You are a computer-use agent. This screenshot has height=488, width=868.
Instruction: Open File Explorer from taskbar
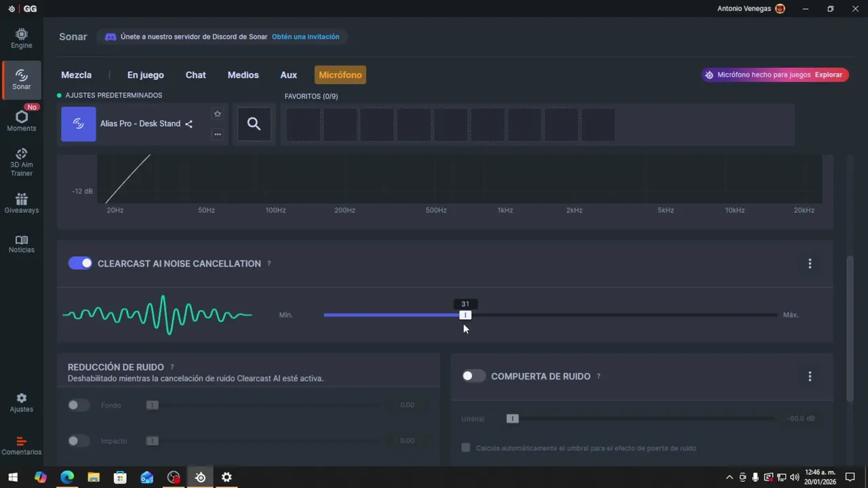(x=94, y=477)
